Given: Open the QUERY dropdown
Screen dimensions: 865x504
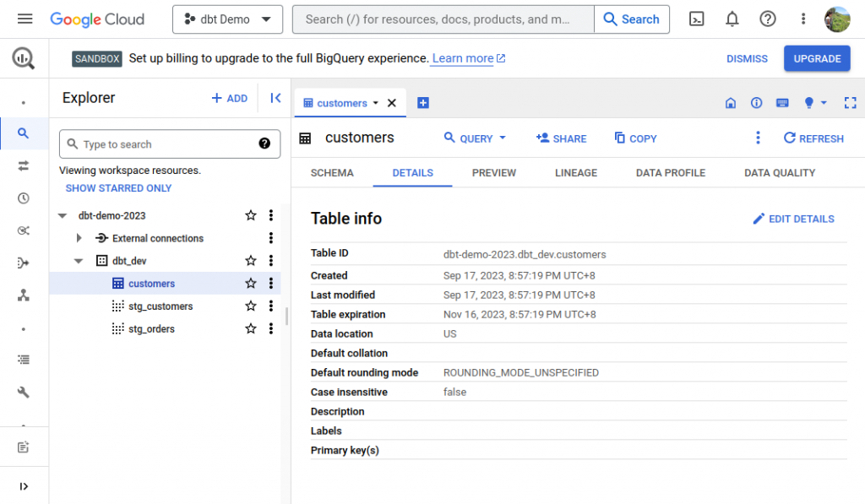Looking at the screenshot, I should pos(475,138).
